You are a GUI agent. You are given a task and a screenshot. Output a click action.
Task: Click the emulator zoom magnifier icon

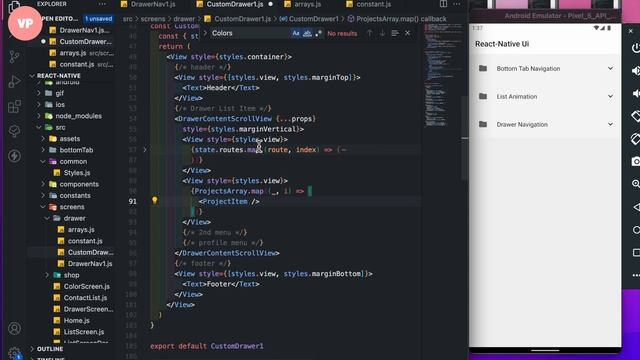click(x=635, y=184)
